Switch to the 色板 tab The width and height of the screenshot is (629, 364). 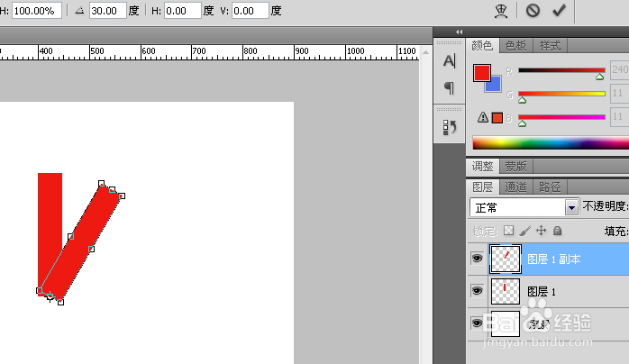click(515, 46)
